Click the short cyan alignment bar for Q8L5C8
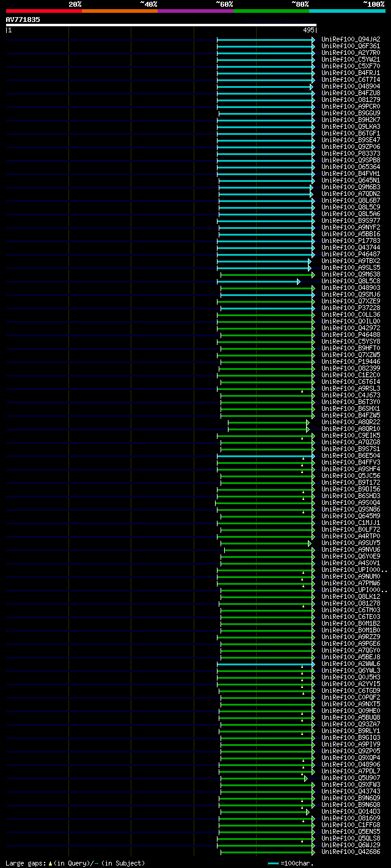 pyautogui.click(x=258, y=281)
